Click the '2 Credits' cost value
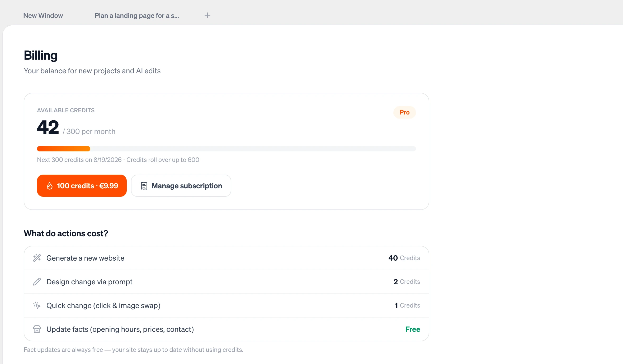This screenshot has height=364, width=623. tap(407, 282)
